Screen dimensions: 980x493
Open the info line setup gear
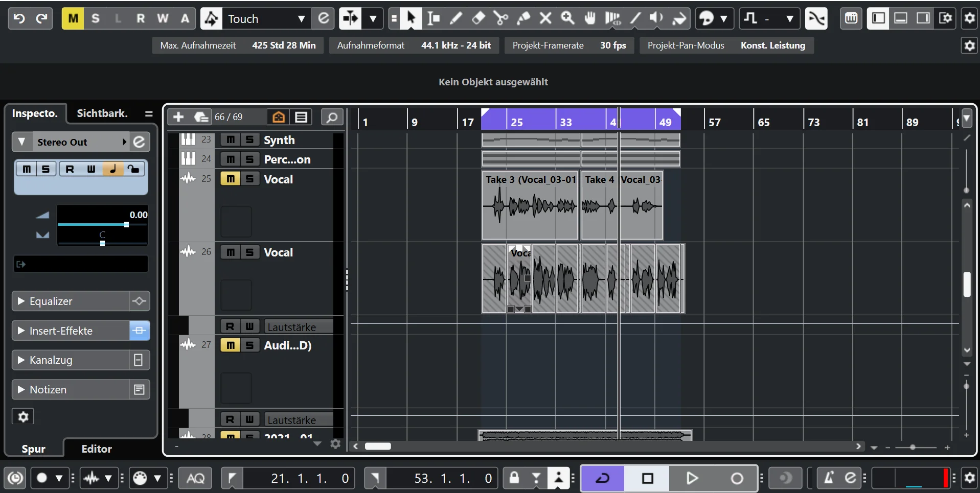(970, 46)
